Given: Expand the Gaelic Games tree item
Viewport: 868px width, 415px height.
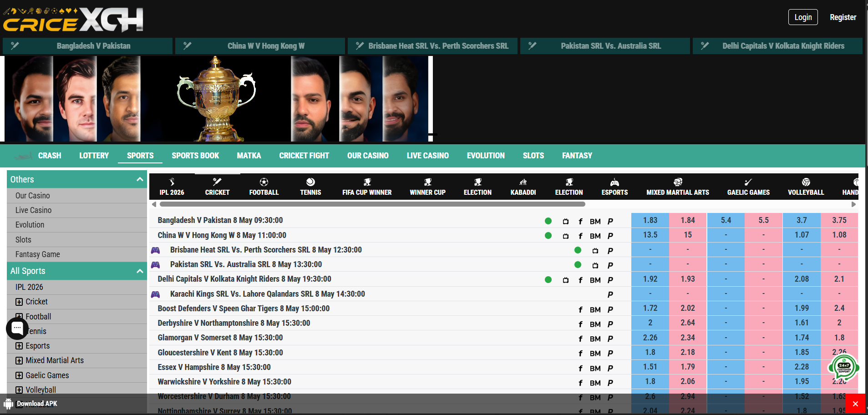Looking at the screenshot, I should [x=19, y=375].
